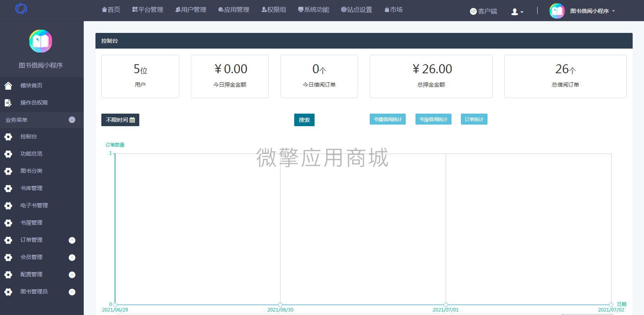
Task: Click the cube icon beside 应用管理
Action: click(221, 9)
